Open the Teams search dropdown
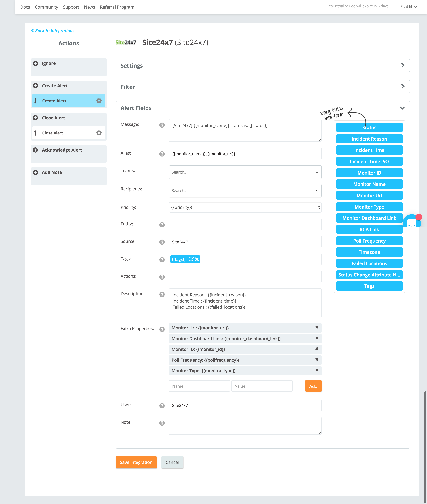The height and width of the screenshot is (504, 427). click(x=245, y=172)
